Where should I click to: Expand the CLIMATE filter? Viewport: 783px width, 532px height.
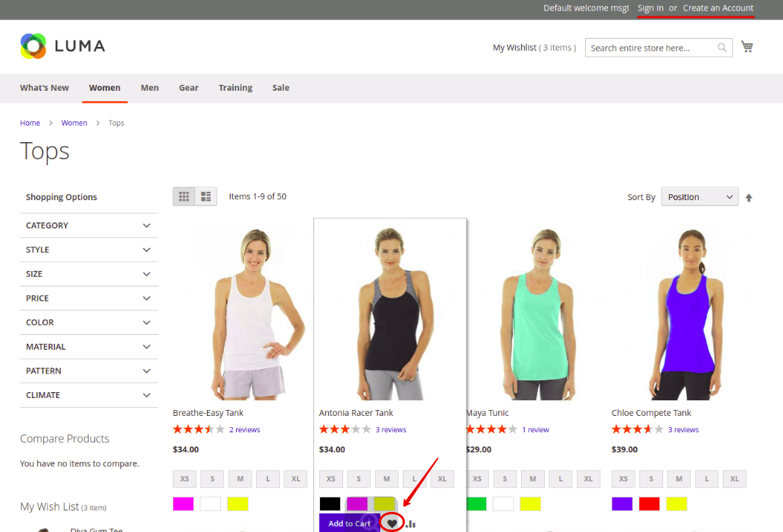coord(89,395)
